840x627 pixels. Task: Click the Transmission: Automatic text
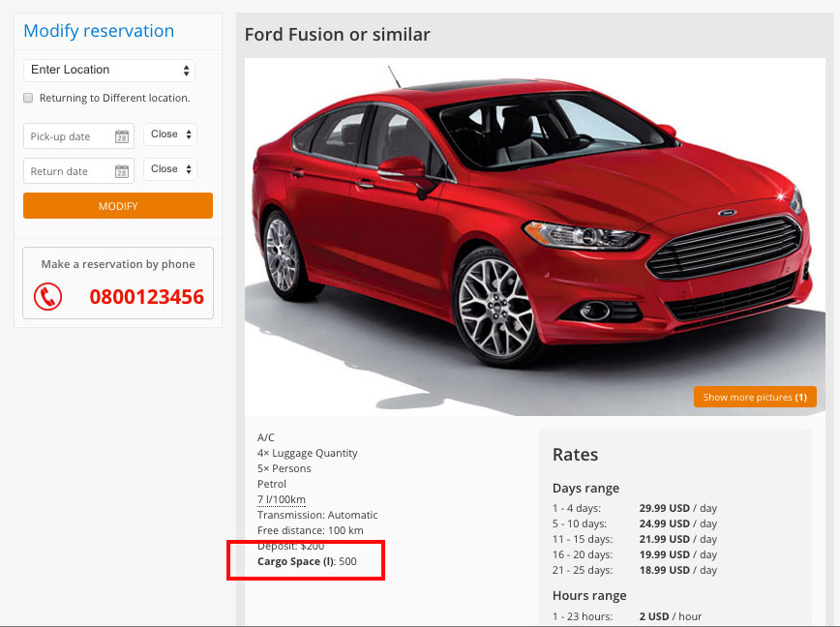317,515
